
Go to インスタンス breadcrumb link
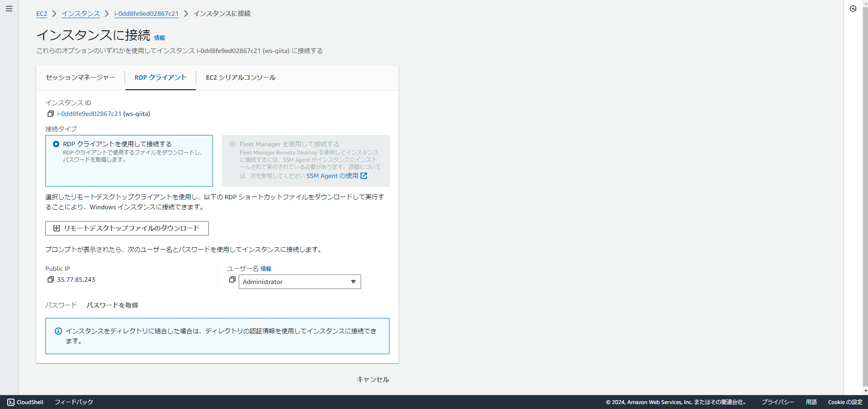tap(81, 14)
